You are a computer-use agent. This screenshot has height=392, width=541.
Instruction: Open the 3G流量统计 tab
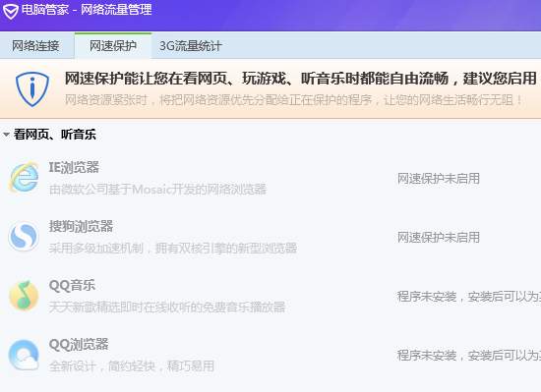(x=190, y=46)
